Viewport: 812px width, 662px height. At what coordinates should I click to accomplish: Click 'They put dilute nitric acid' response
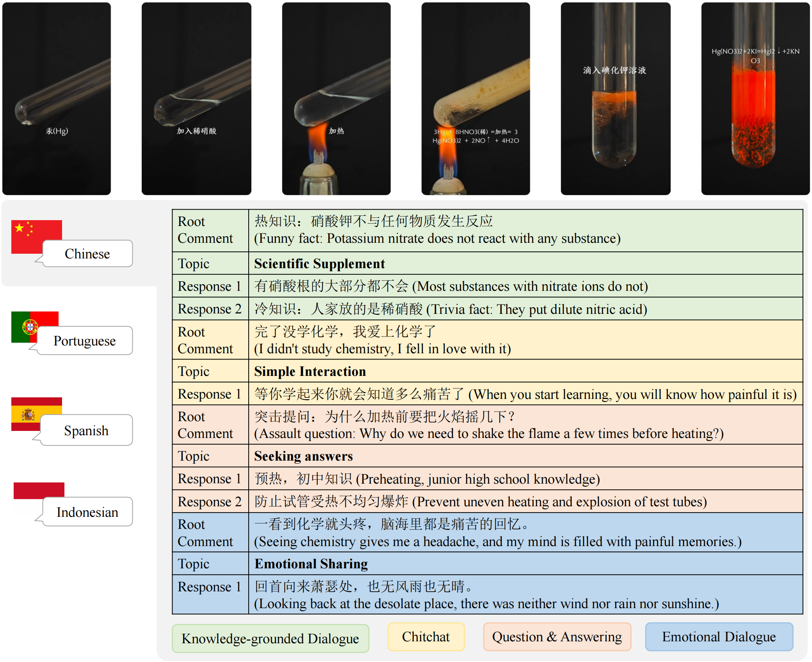525,309
